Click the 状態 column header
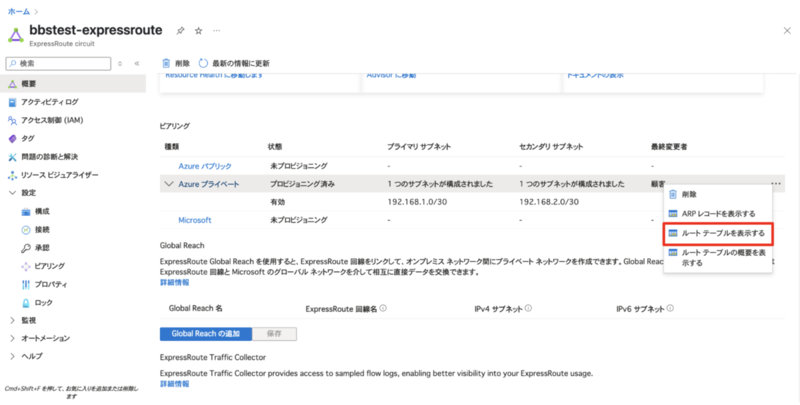800x405 pixels. [x=275, y=146]
